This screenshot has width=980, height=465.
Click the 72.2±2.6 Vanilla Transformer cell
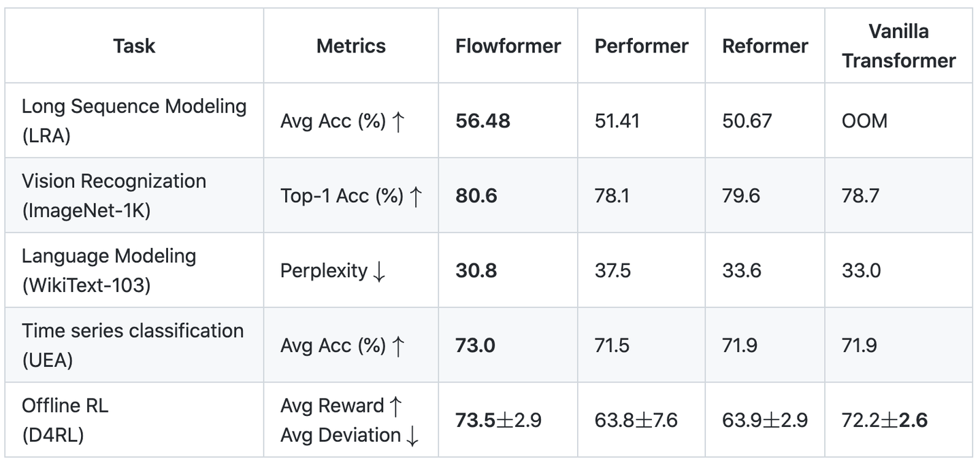point(884,420)
